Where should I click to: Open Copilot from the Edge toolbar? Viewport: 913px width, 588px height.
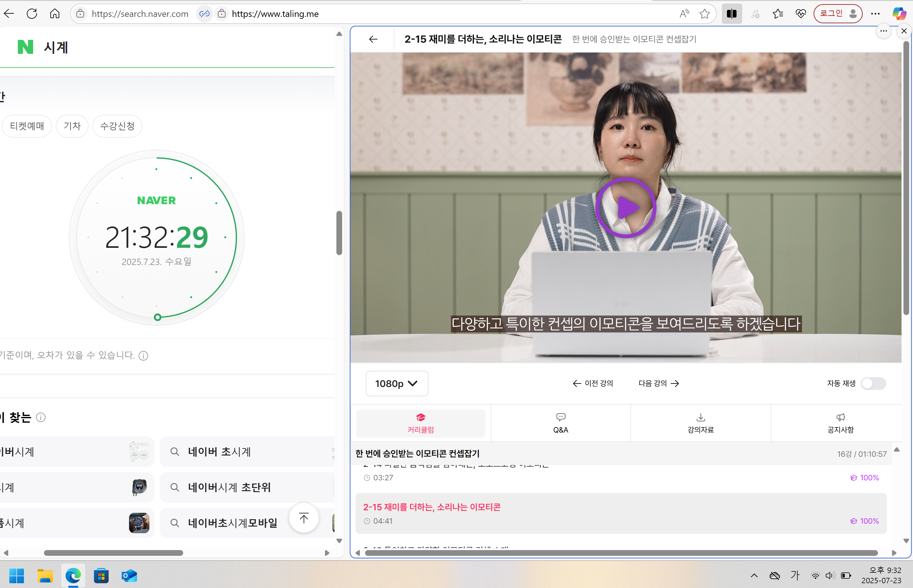pos(900,14)
